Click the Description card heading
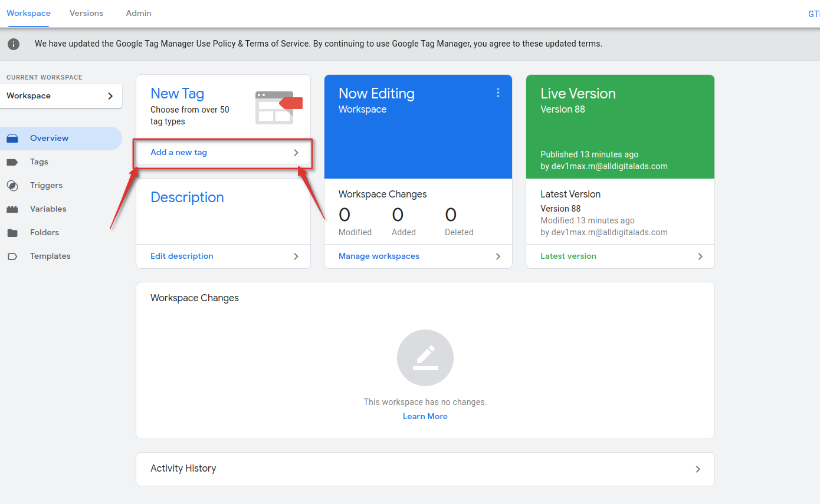This screenshot has width=820, height=504. [x=187, y=197]
